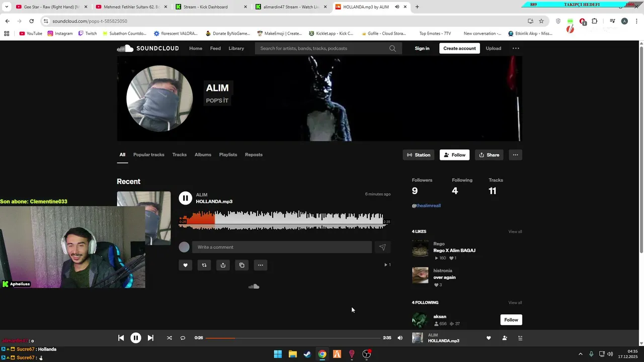Screen dimensions: 644x362
Task: Open the next-up queue icon in player bar
Action: click(x=520, y=338)
